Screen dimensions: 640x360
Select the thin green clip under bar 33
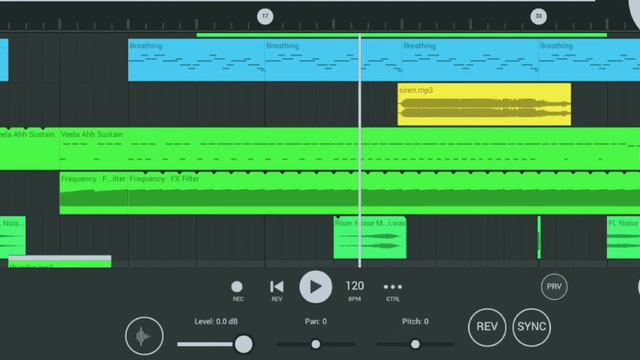pyautogui.click(x=539, y=238)
